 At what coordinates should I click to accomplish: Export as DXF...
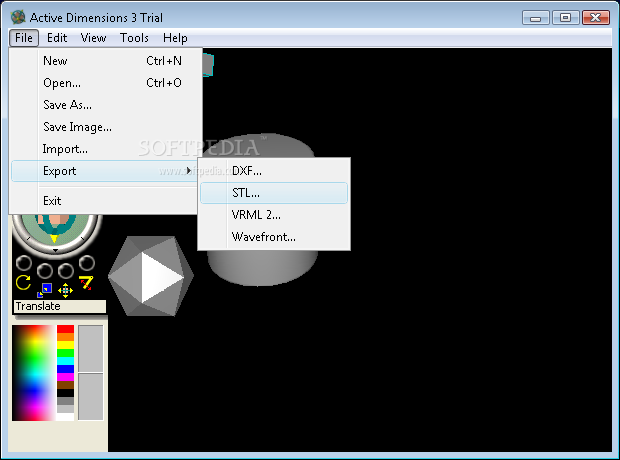(274, 171)
